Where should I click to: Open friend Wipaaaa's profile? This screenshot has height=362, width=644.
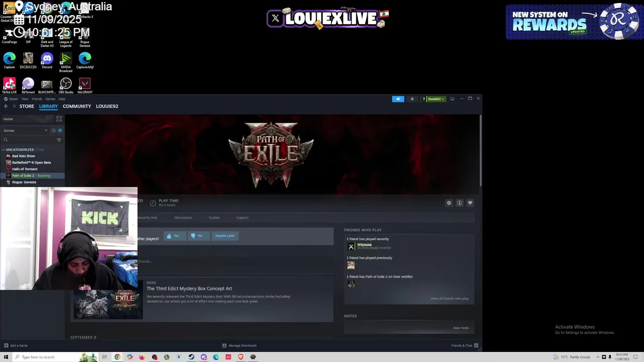[x=364, y=245]
